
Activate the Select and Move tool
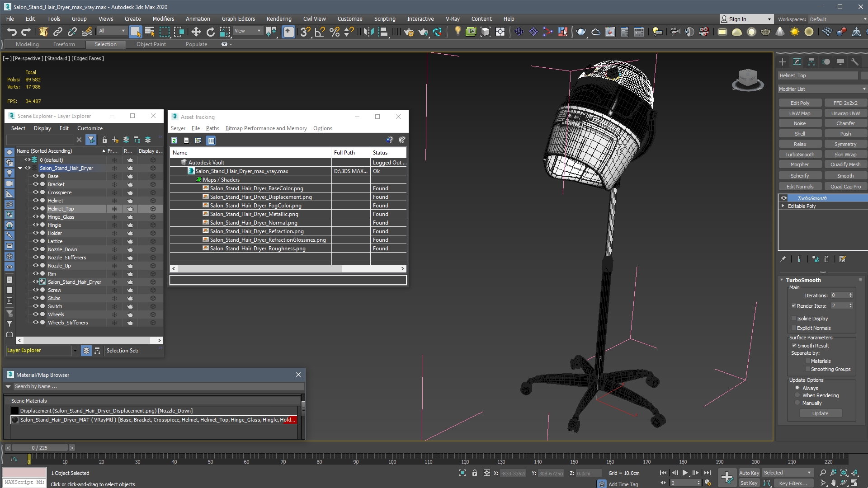point(196,32)
